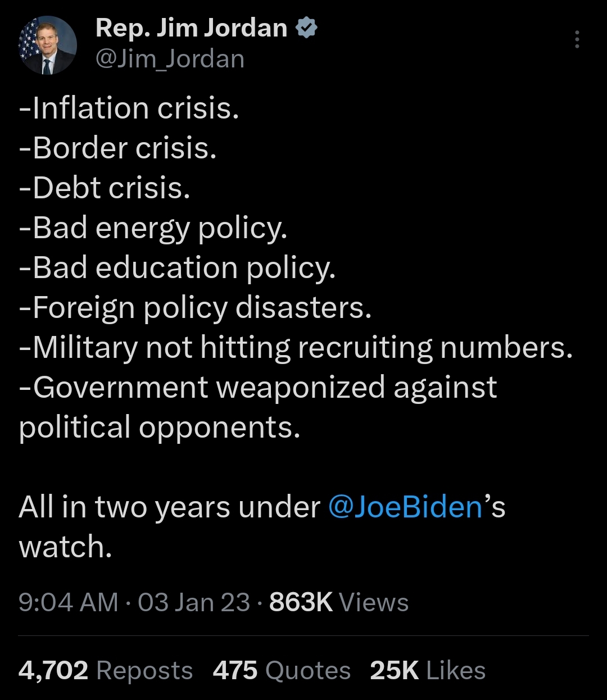
Task: Show the 25K Likes list
Action: [428, 670]
